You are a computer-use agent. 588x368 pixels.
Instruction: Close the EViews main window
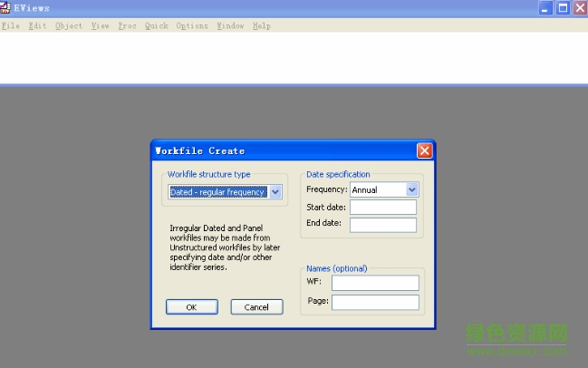click(580, 8)
